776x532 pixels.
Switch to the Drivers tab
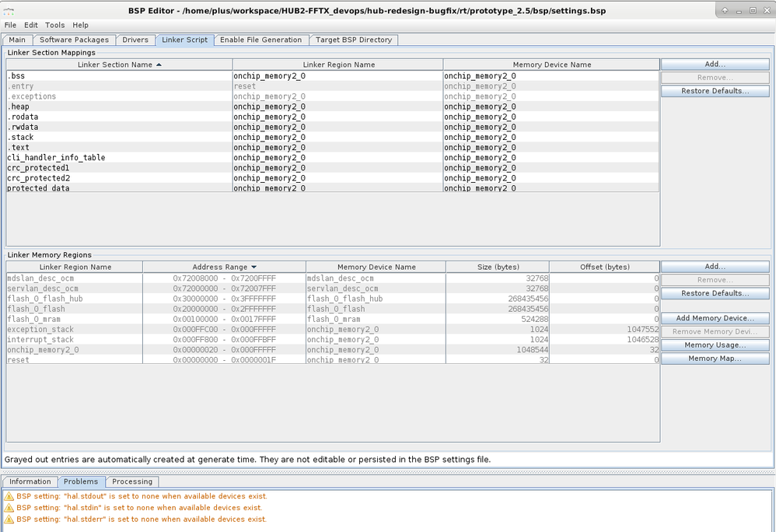(135, 40)
